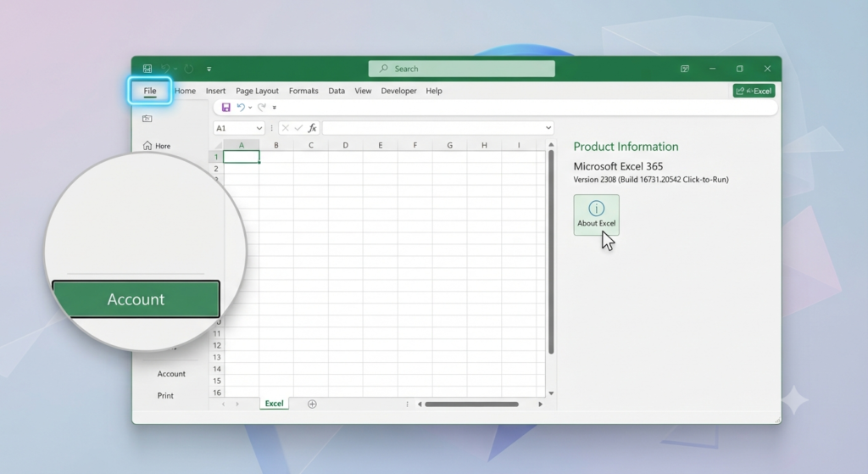868x474 pixels.
Task: Select Print in the File sidebar
Action: point(165,395)
